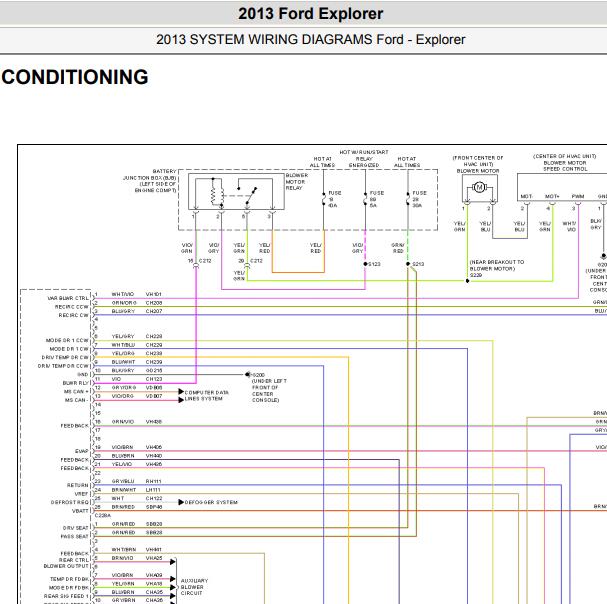Select the 'PASS SEAT' pin label
The height and width of the screenshot is (604, 607).
pyautogui.click(x=75, y=536)
